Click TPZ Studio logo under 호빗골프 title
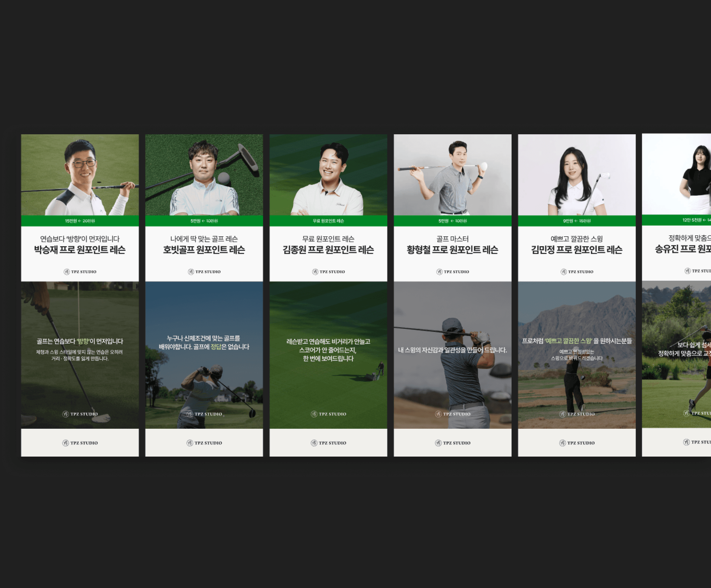The width and height of the screenshot is (711, 588). [204, 272]
